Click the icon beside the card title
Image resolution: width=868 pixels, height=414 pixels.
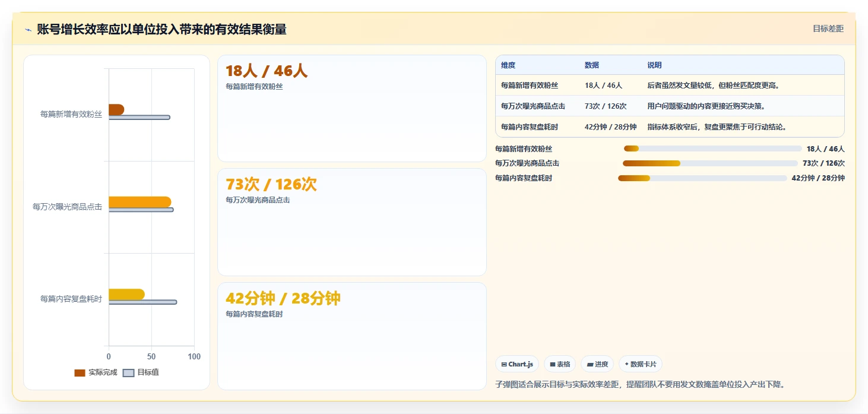(28, 29)
